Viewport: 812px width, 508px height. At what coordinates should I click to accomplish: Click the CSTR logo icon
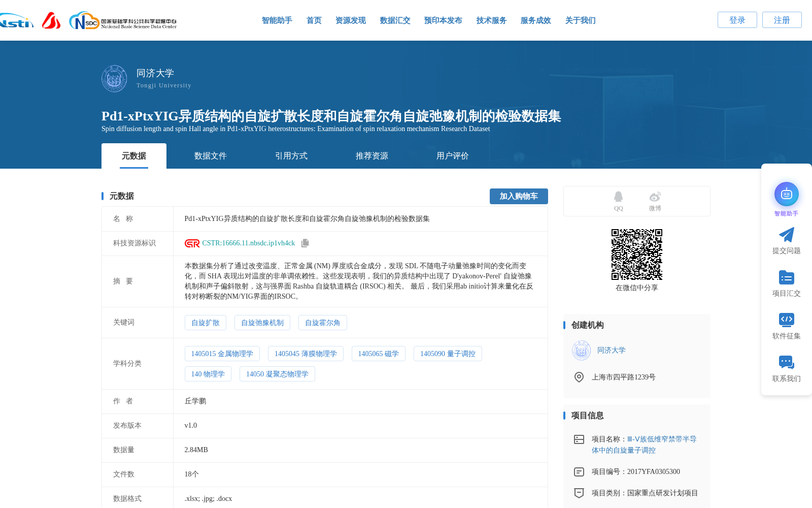192,243
